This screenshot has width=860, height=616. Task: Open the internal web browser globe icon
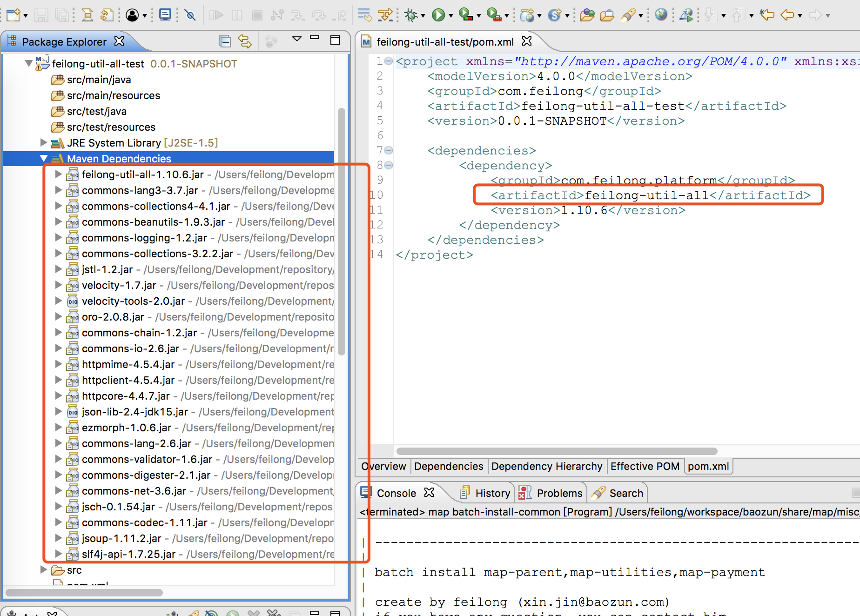[660, 15]
